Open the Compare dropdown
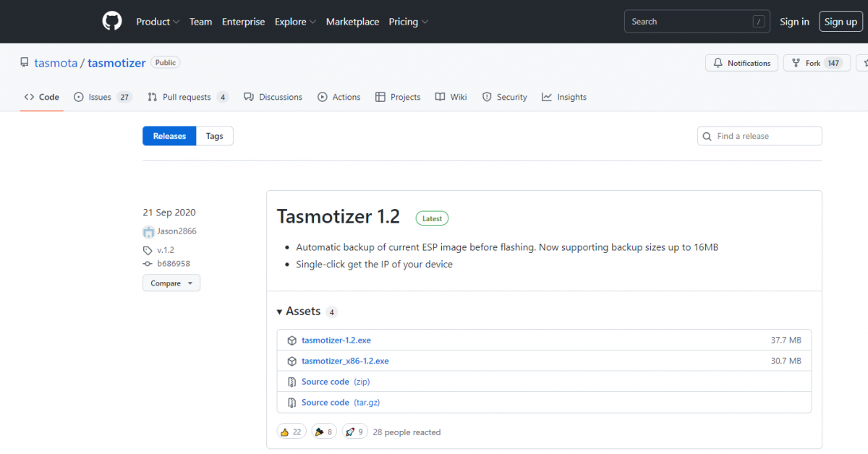868x454 pixels. pyautogui.click(x=171, y=283)
